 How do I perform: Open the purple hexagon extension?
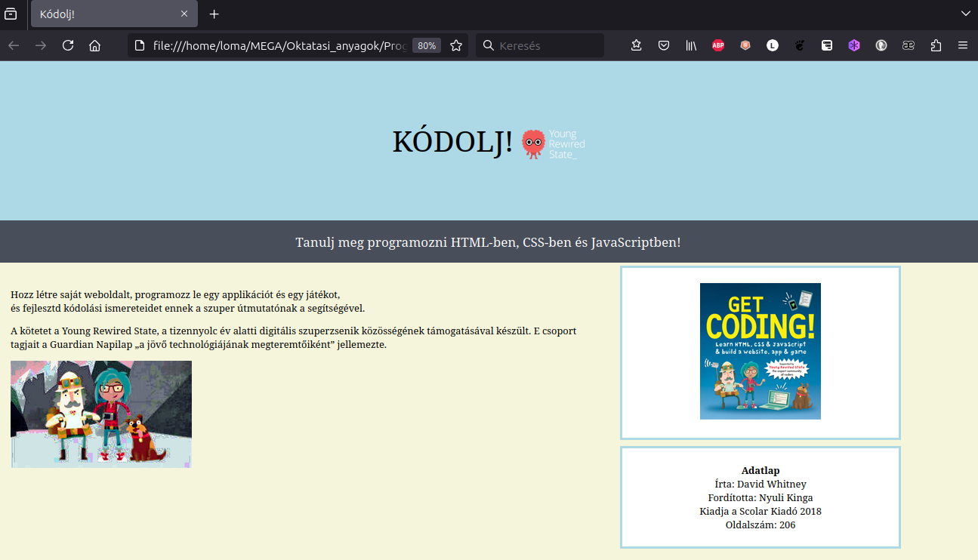tap(854, 45)
